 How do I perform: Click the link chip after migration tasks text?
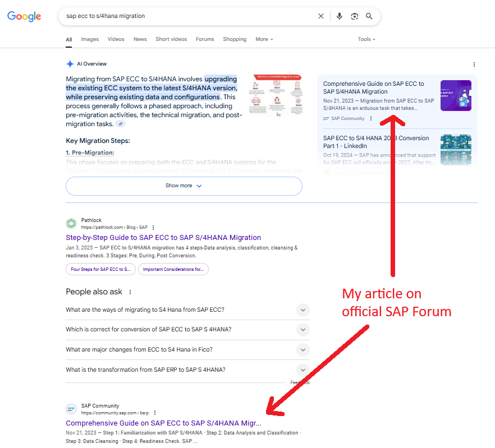(120, 124)
